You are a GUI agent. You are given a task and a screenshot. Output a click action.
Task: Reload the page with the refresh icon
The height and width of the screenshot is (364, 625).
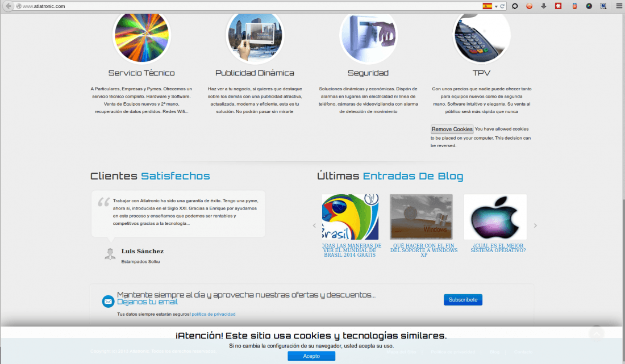click(502, 6)
